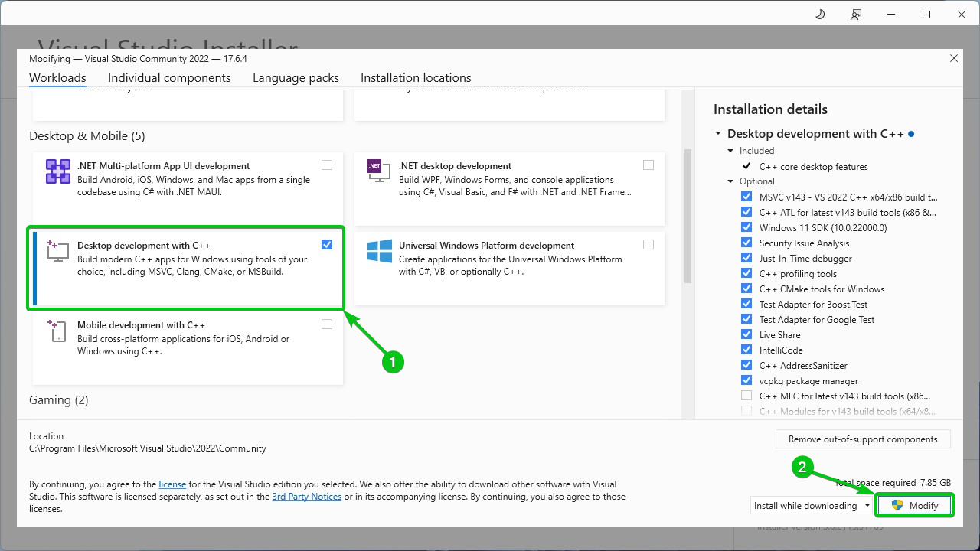Uncheck Test Adapter for Boost.Test
This screenshot has width=980, height=551.
click(x=746, y=304)
